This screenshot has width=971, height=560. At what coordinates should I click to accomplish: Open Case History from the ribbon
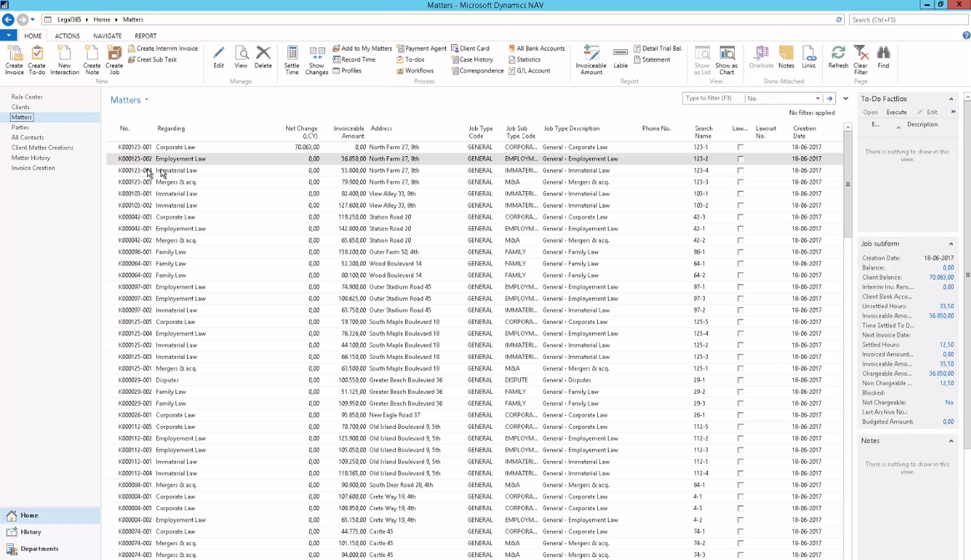pyautogui.click(x=472, y=60)
